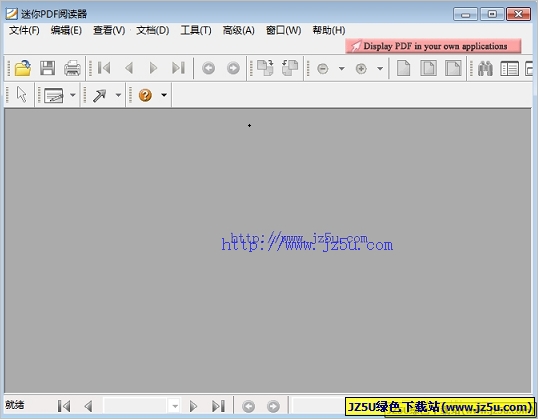538x419 pixels.
Task: Pick the arrow drawing tool
Action: point(100,95)
